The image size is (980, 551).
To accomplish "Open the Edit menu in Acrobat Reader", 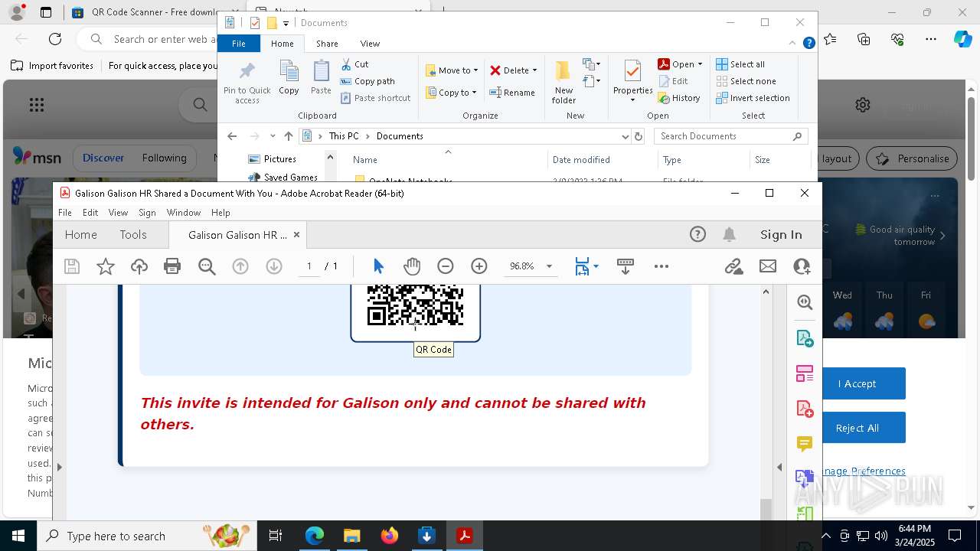I will 90,213.
